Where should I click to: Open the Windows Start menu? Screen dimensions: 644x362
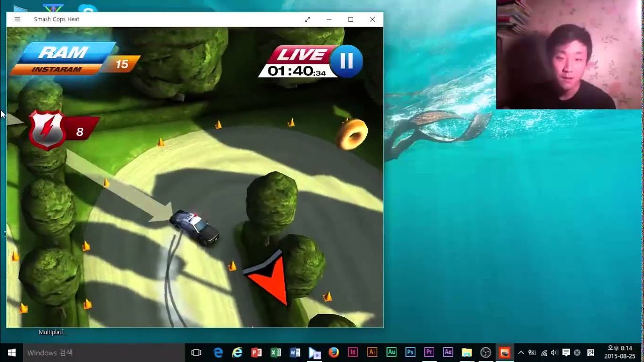[11, 352]
